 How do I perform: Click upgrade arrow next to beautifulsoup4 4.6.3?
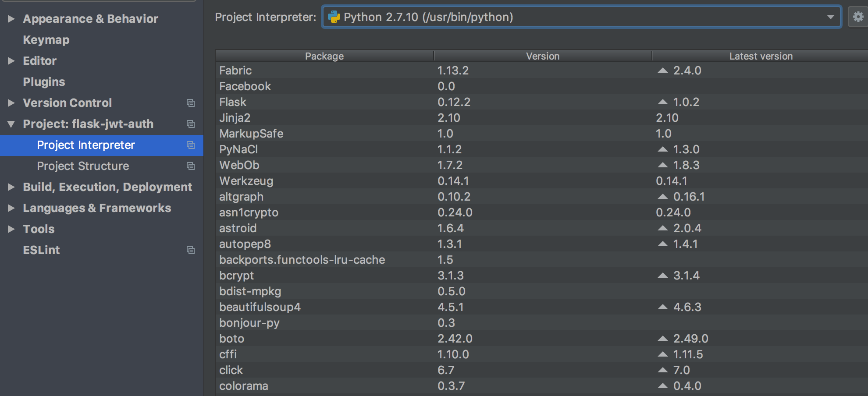point(663,307)
